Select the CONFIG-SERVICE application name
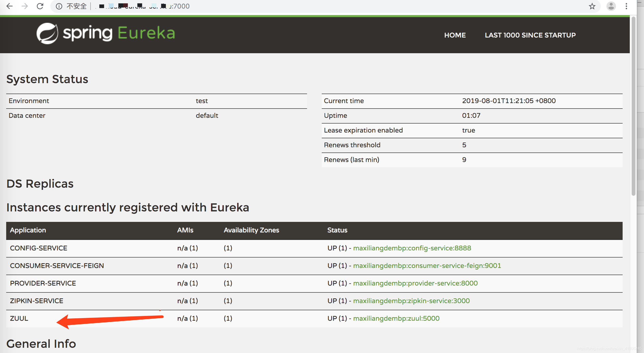The image size is (644, 353). (38, 248)
